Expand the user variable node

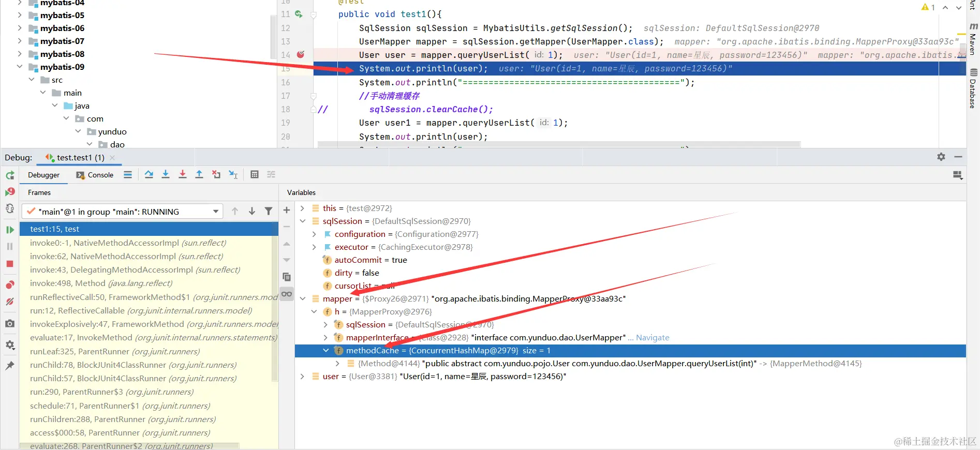pyautogui.click(x=303, y=377)
